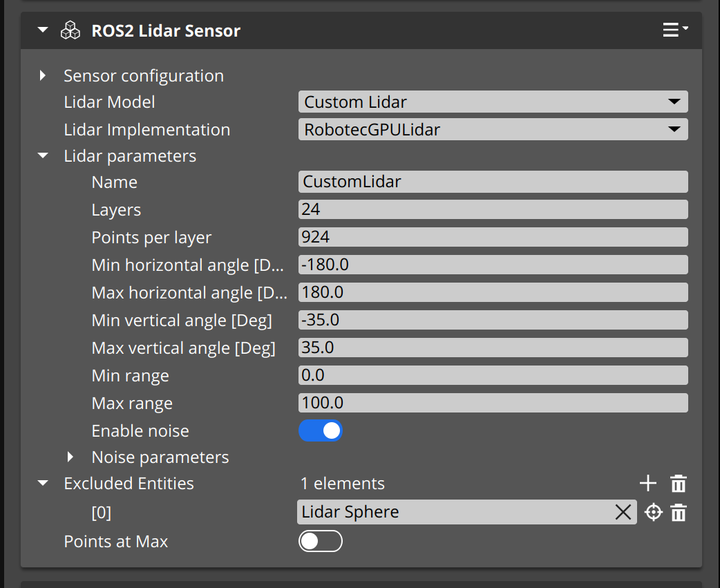This screenshot has height=588, width=720.
Task: Click the ROS2 Lidar Sensor component cube icon
Action: point(70,30)
